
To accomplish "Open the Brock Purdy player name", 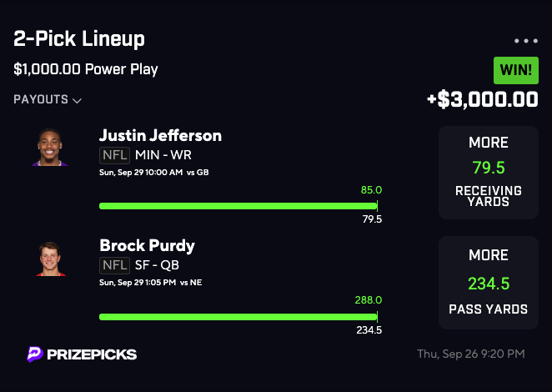I will (147, 246).
